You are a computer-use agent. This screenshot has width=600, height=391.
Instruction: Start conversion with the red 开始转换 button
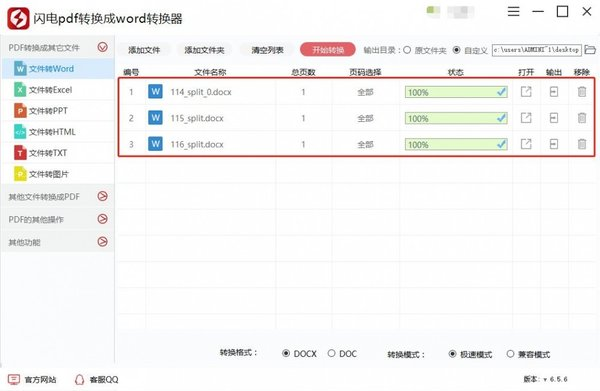coord(328,49)
